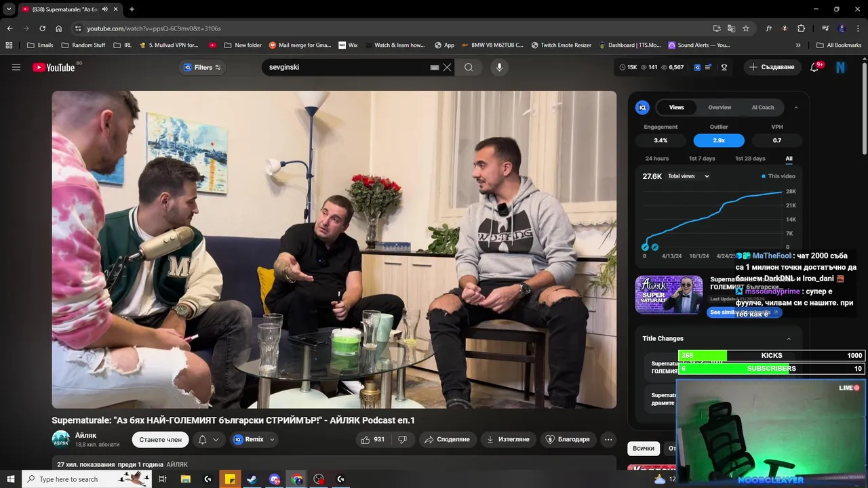
Task: Start voice search with microphone icon
Action: point(499,67)
